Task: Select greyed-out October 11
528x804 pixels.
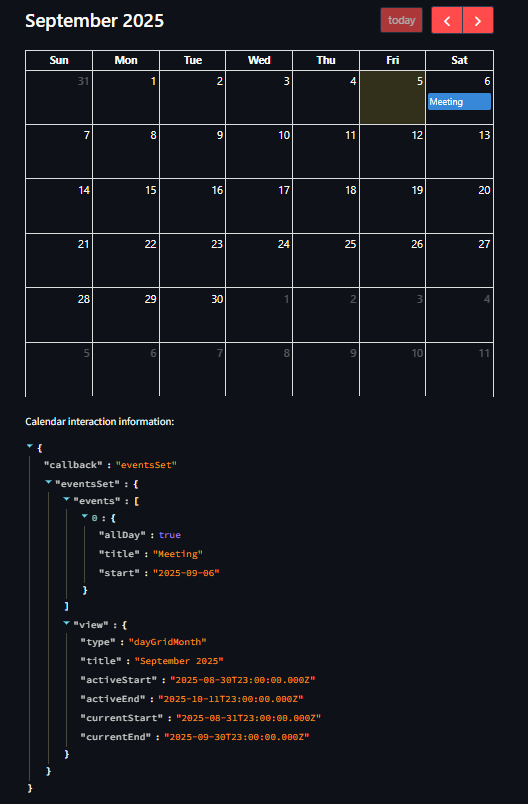Action: (x=459, y=369)
